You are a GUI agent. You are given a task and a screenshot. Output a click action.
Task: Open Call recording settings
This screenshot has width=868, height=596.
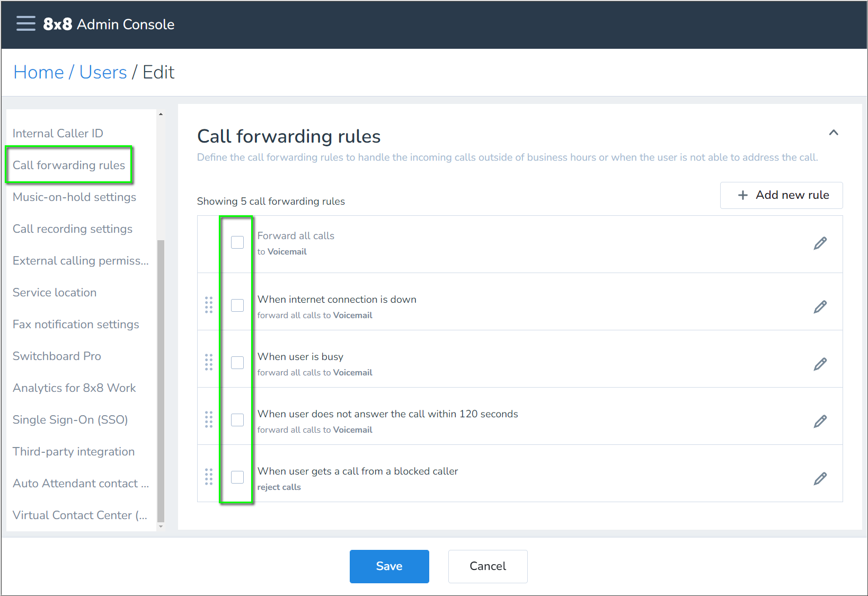click(x=72, y=229)
